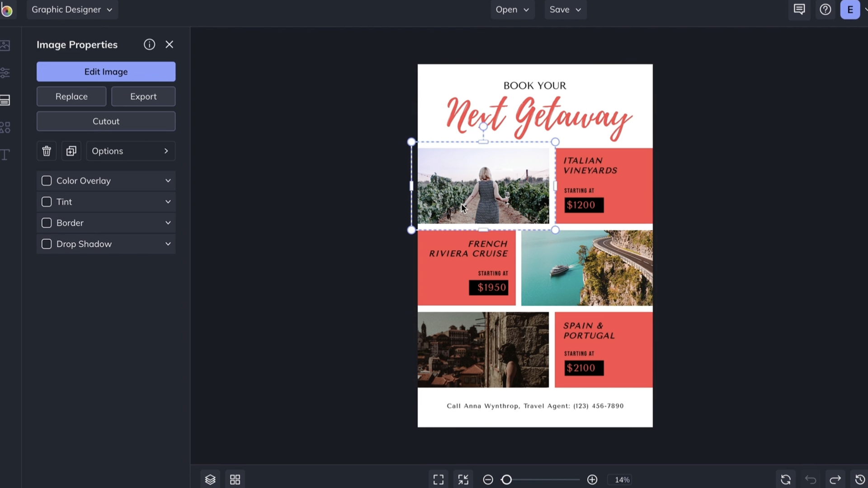Open the Open menu
This screenshot has width=868, height=488.
tap(512, 9)
